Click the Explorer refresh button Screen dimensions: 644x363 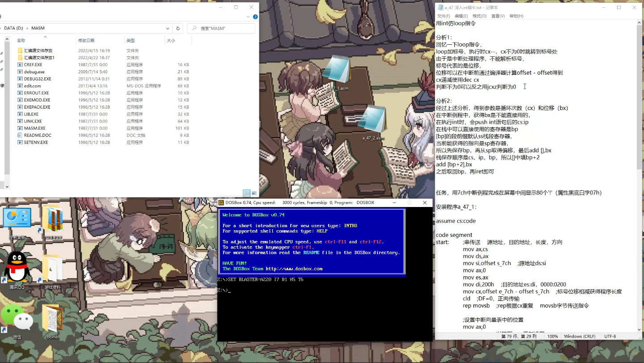pos(178,28)
